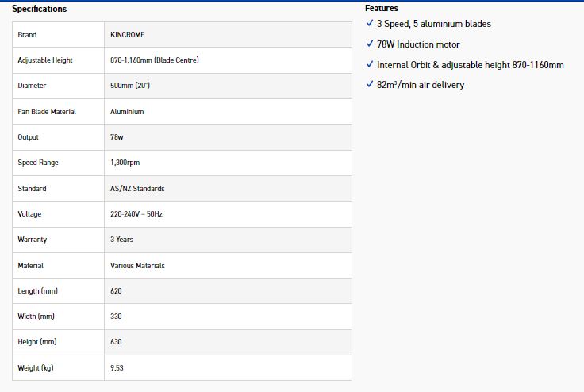Select the Height (mm) row label

pyautogui.click(x=37, y=342)
